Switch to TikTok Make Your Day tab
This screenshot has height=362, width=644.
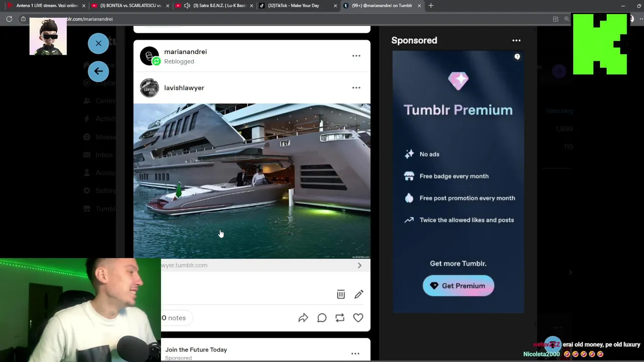[294, 6]
